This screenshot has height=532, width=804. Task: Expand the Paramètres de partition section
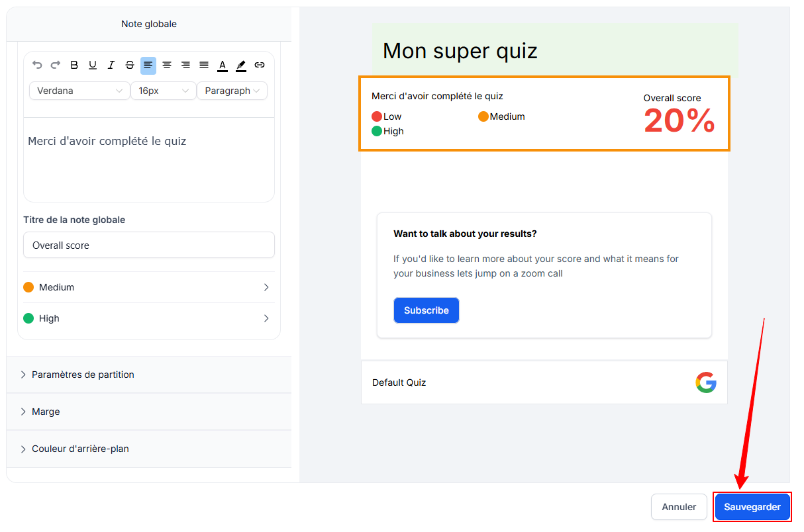click(x=149, y=375)
